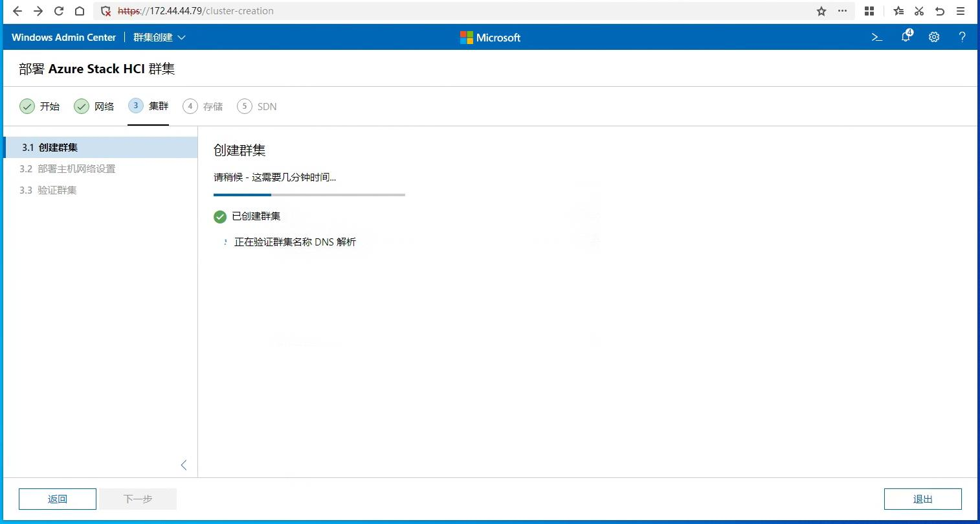Click the browser undo arrow icon
980x524 pixels.
click(x=940, y=11)
